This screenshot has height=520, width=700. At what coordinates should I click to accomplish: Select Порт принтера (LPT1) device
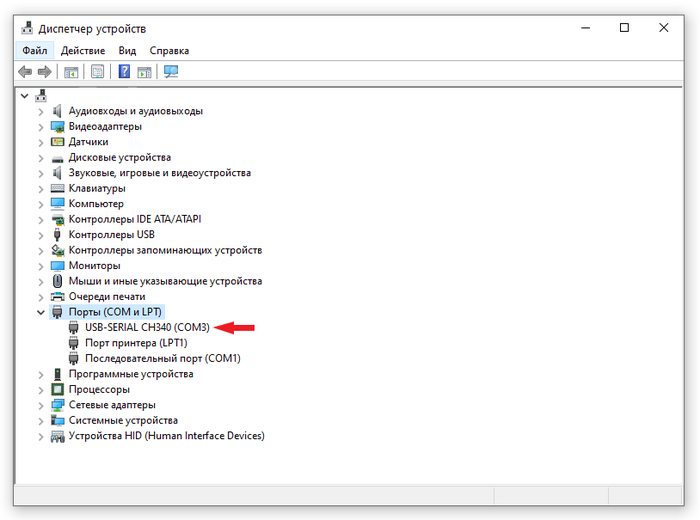click(x=136, y=343)
